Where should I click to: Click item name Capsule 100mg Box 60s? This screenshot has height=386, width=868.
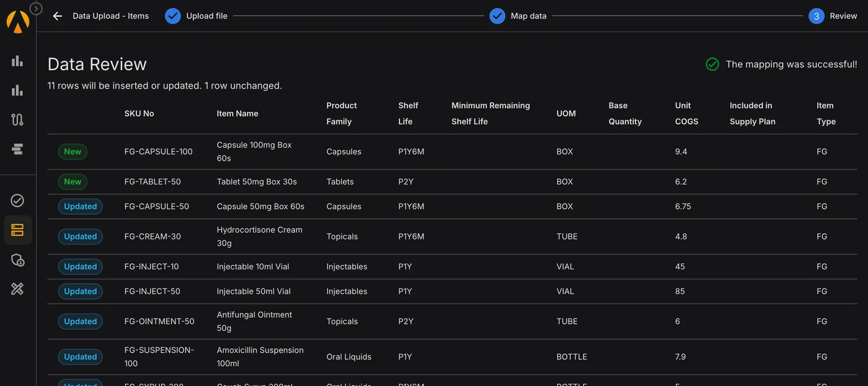coord(254,151)
